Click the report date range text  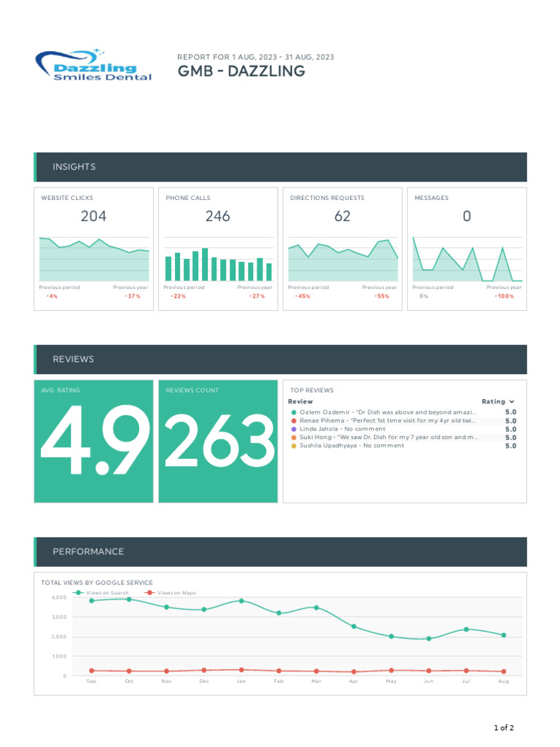coord(255,57)
